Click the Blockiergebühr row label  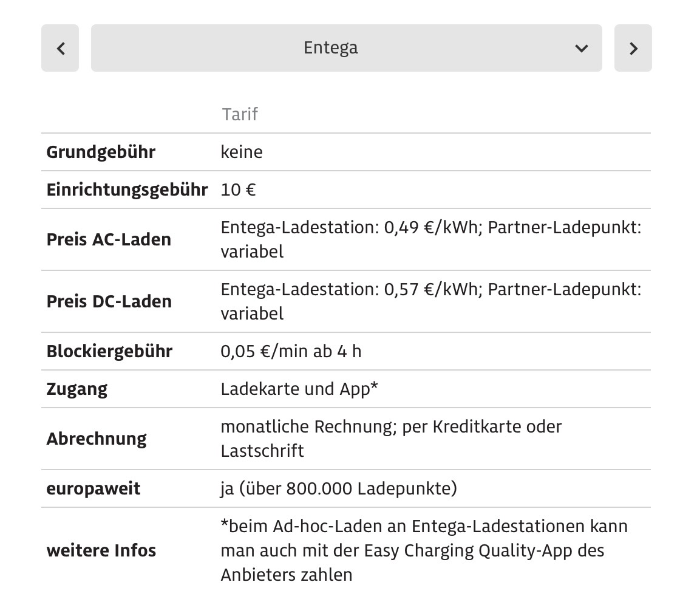pyautogui.click(x=109, y=351)
